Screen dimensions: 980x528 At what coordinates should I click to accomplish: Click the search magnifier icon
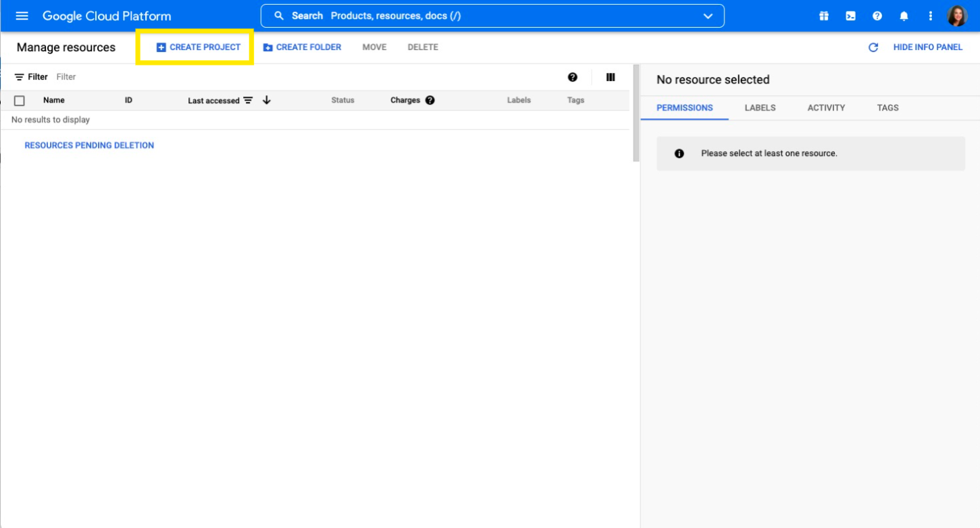tap(279, 16)
